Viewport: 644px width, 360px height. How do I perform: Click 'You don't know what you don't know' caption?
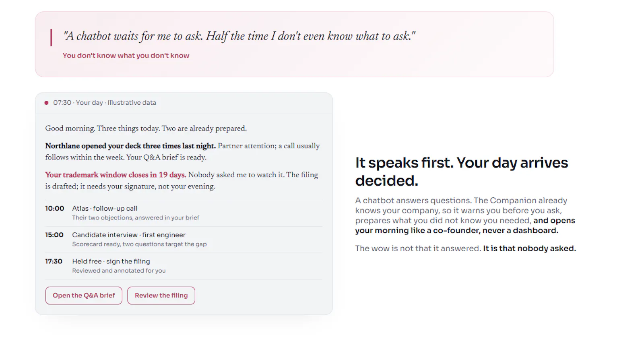point(126,56)
